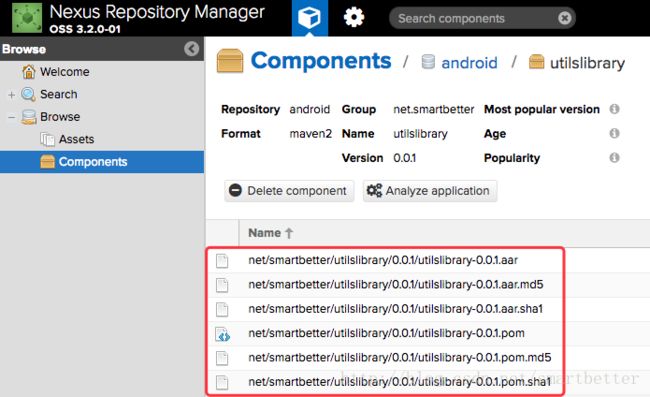
Task: Click the Components box icon in sidebar
Action: tap(47, 162)
